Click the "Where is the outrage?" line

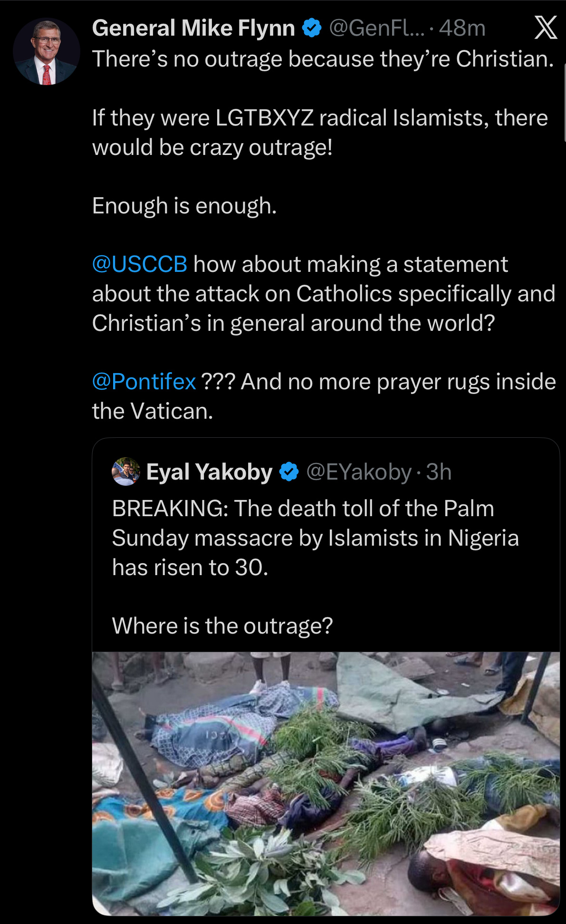(x=222, y=626)
